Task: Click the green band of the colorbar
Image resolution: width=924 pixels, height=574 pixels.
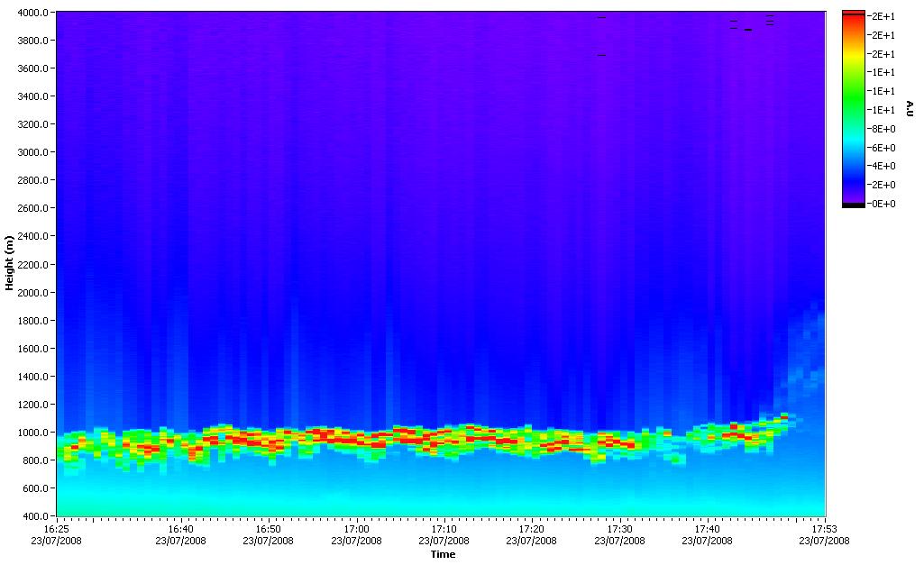Action: tap(854, 97)
